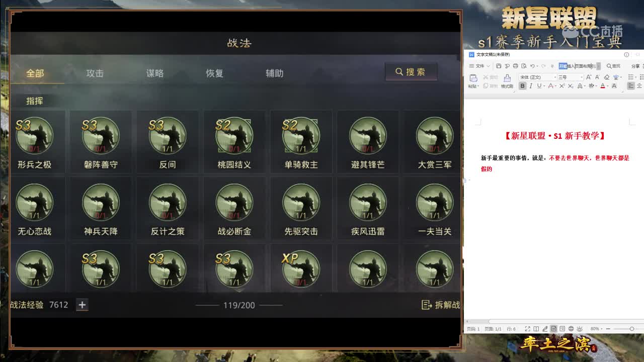Screen dimensions: 644x362
Task: Toggle character shading A button
Action: click(614, 86)
